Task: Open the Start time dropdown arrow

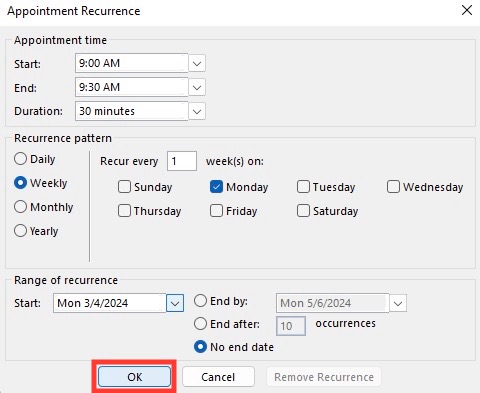Action: coord(197,63)
